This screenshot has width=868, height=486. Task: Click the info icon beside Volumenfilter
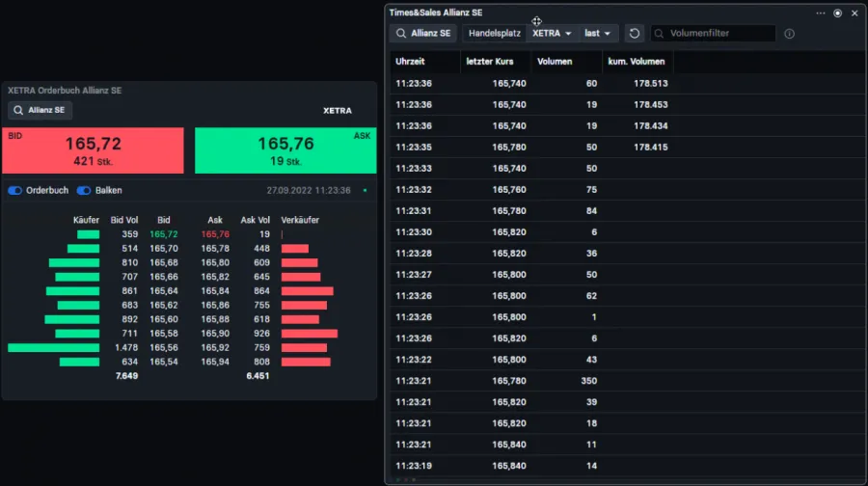click(x=789, y=34)
